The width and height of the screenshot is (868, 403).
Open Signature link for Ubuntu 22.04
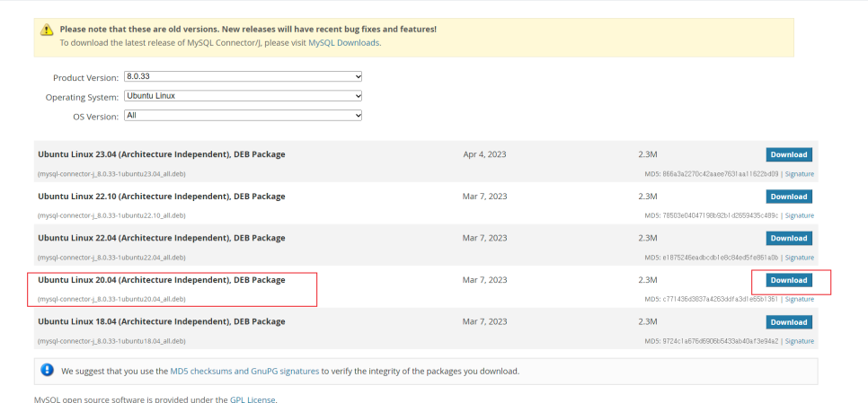(800, 258)
